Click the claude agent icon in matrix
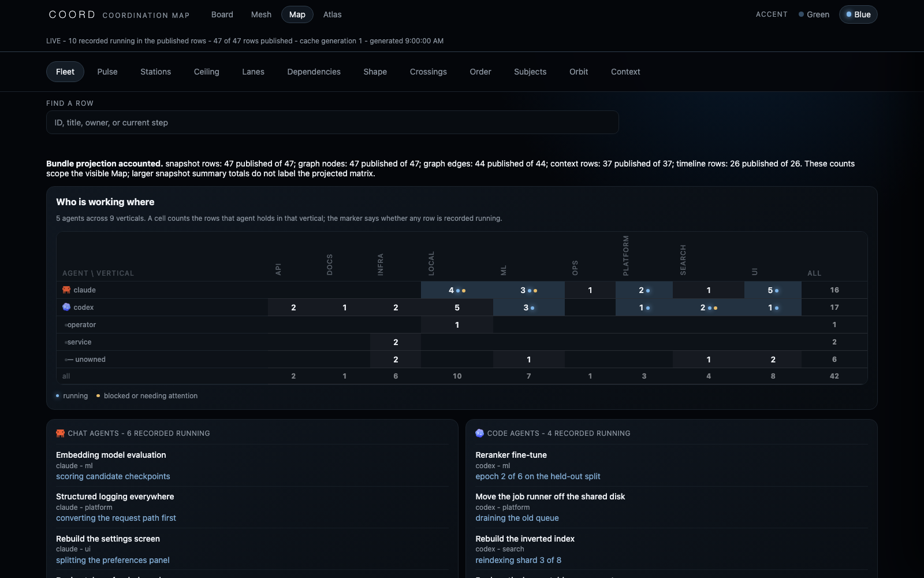The image size is (924, 578). click(66, 290)
